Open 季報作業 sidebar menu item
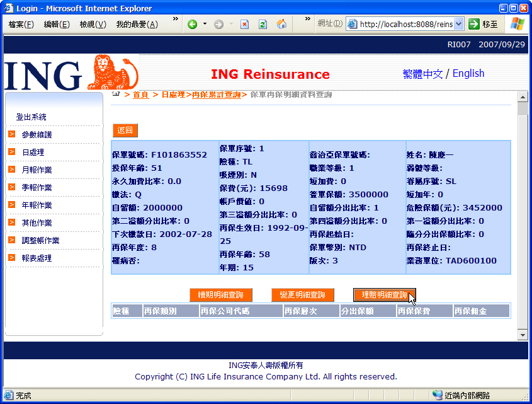This screenshot has width=532, height=404. coord(37,188)
